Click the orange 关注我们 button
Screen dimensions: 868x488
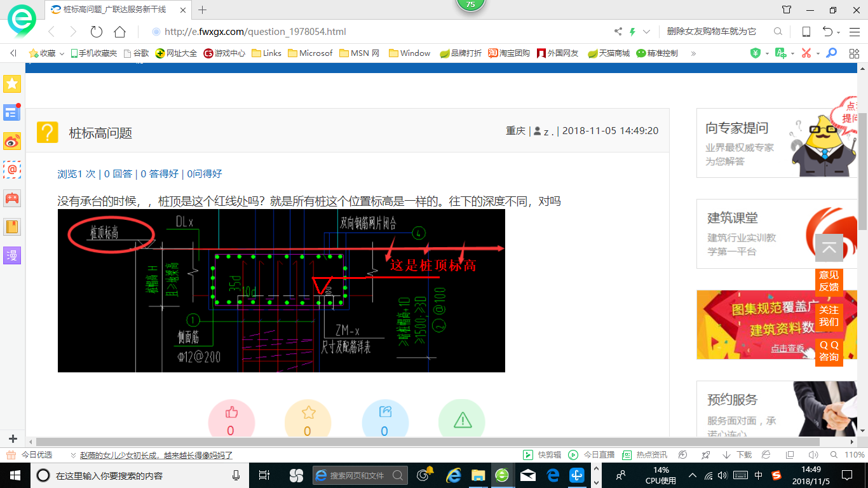coord(829,316)
